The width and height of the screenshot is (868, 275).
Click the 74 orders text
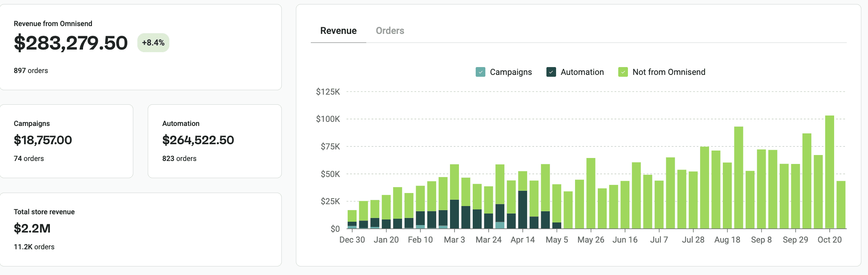(29, 158)
